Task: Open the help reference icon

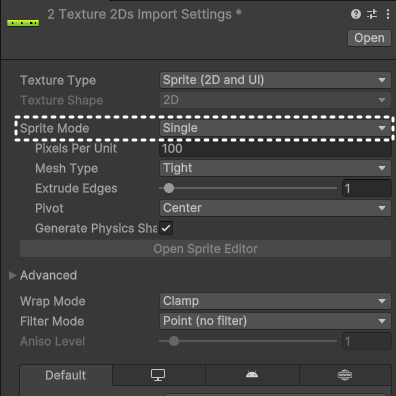Action: tap(356, 14)
